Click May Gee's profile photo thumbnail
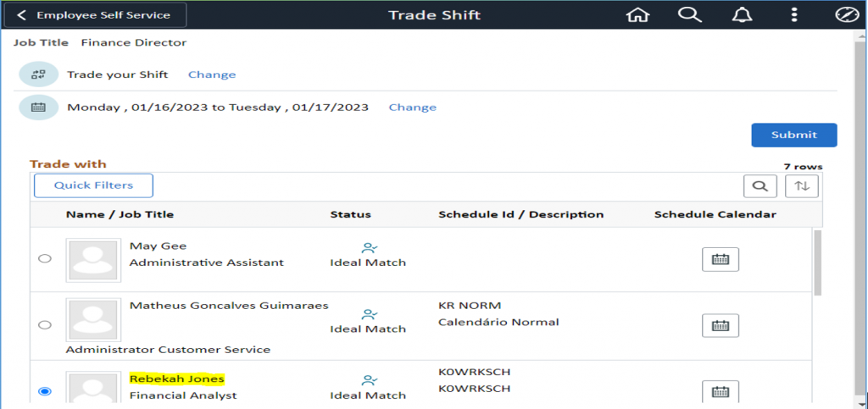Screen dimensions: 868x409 click(94, 260)
